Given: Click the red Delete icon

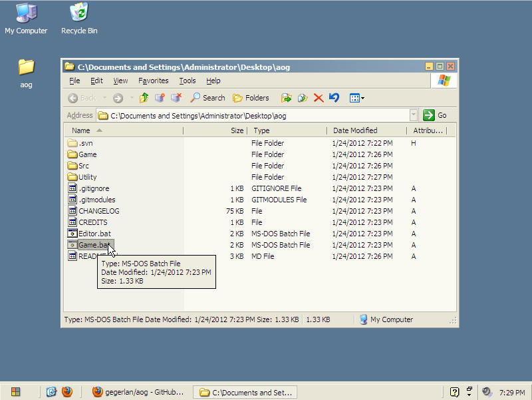Looking at the screenshot, I should 319,98.
